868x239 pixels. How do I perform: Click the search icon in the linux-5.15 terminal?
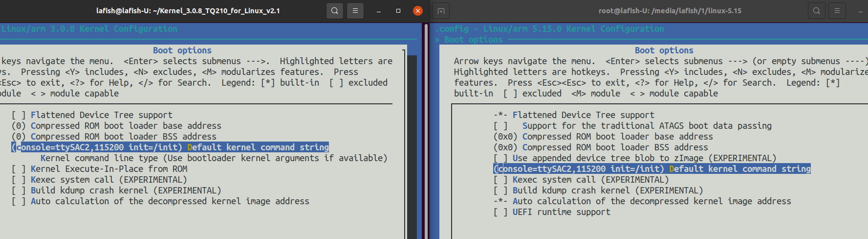pos(816,11)
